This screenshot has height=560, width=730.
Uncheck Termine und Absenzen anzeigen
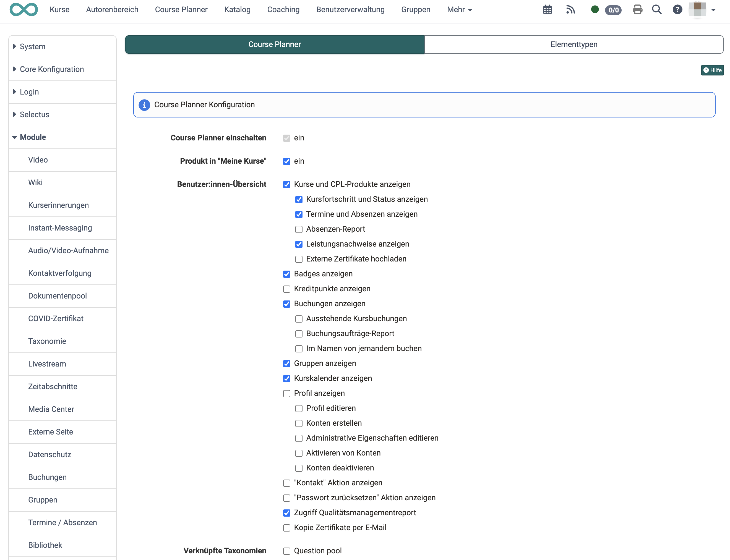tap(299, 214)
